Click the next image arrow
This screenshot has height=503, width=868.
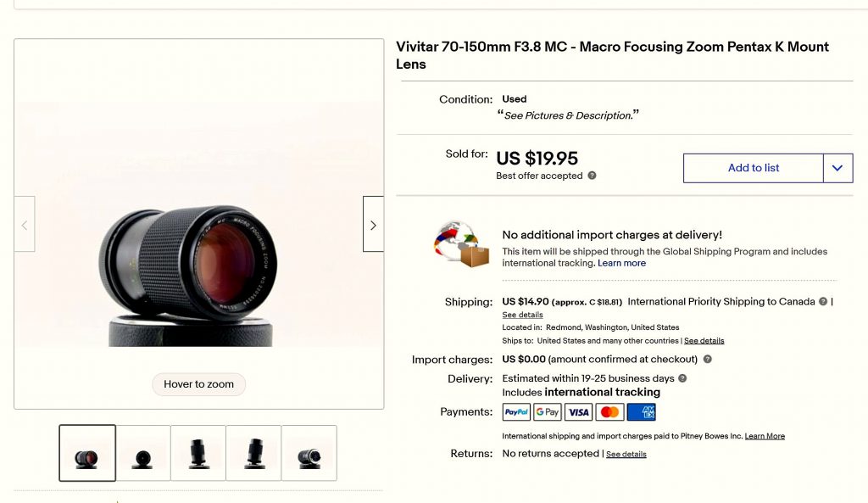(x=373, y=225)
